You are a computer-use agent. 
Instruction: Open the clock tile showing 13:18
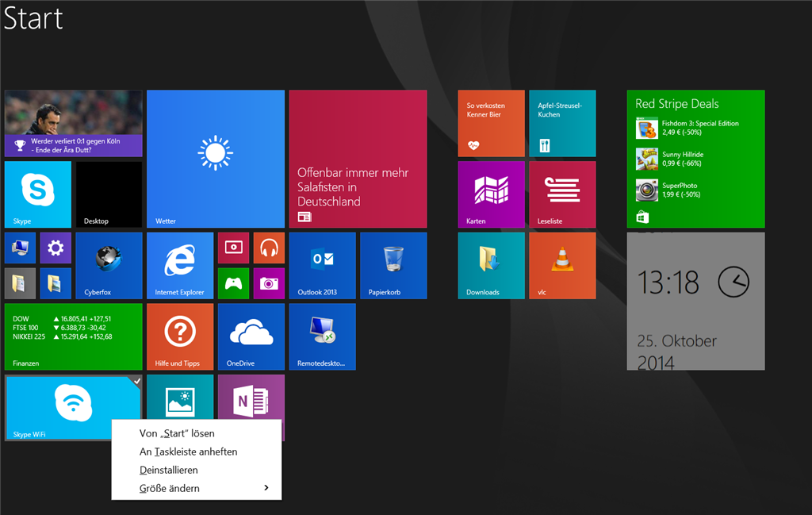click(695, 301)
